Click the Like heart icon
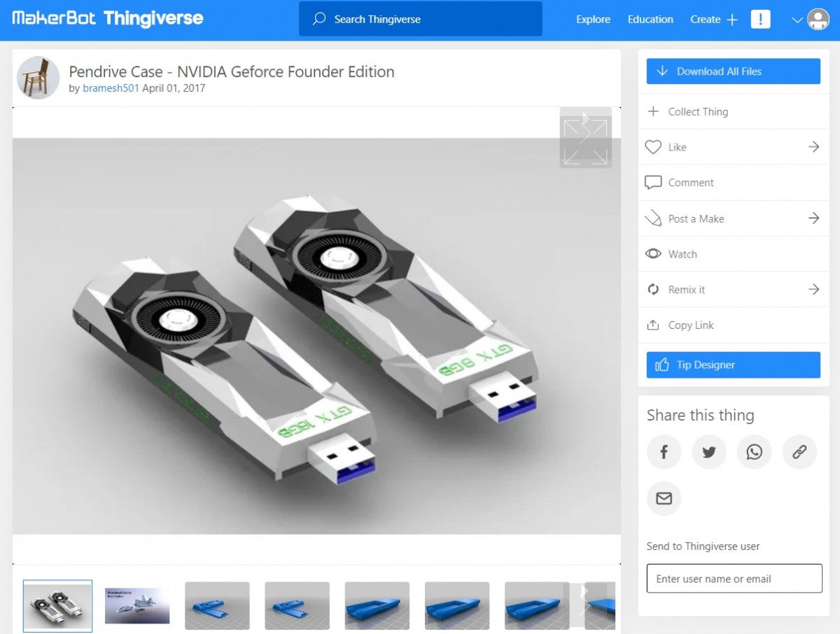Screen dimensions: 840x634 (653, 147)
